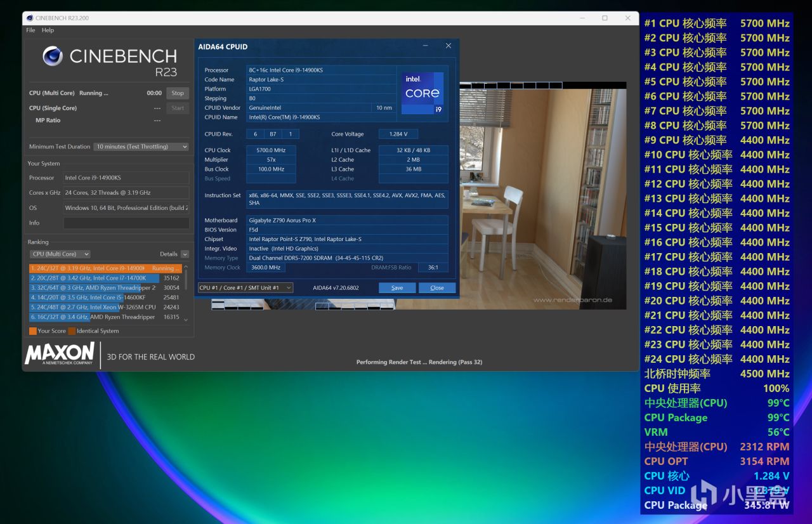Click the Identical System brown legend swatch

click(72, 331)
